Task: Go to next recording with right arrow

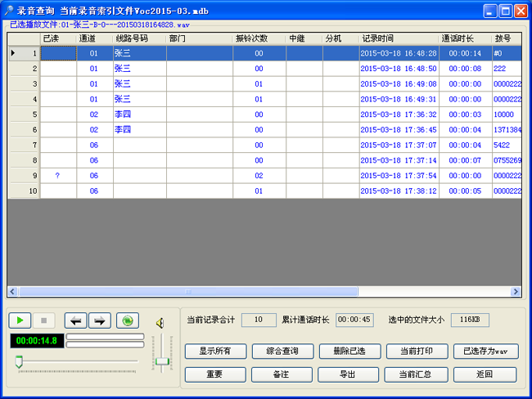Action: point(99,321)
